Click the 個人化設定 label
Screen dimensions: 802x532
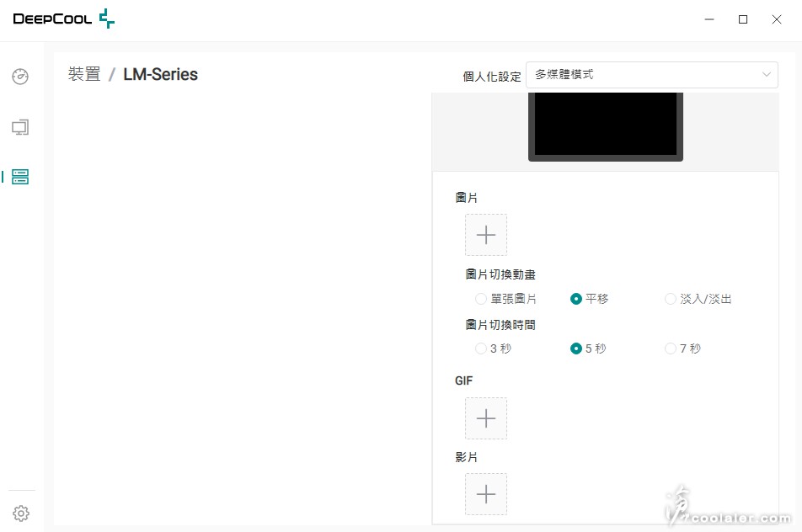491,77
